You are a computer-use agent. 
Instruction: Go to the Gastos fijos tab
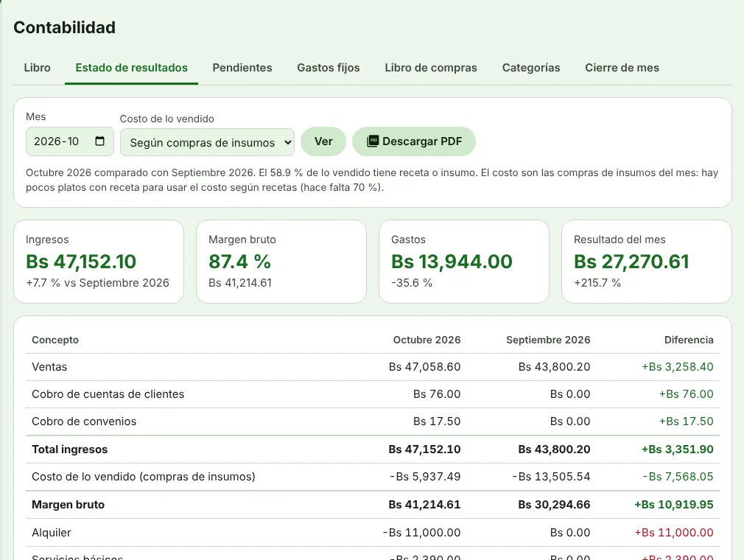329,68
